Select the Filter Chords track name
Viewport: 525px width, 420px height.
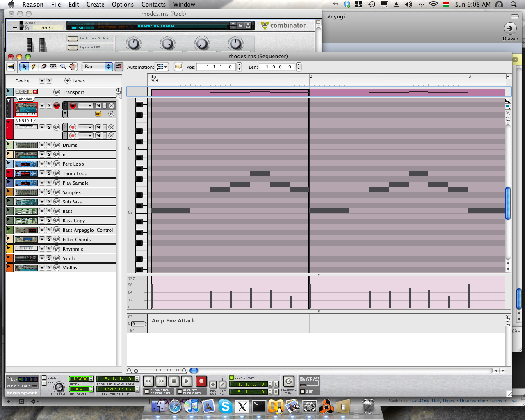coord(76,240)
